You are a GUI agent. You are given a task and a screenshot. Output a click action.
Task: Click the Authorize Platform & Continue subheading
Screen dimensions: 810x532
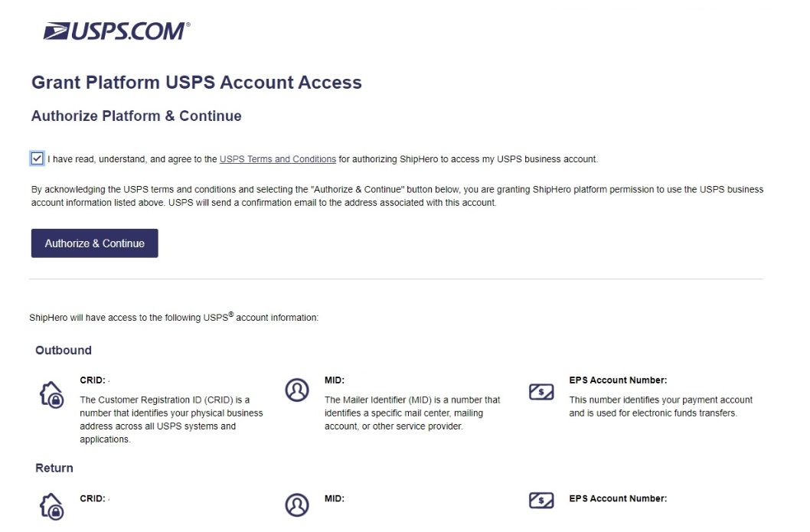(136, 116)
